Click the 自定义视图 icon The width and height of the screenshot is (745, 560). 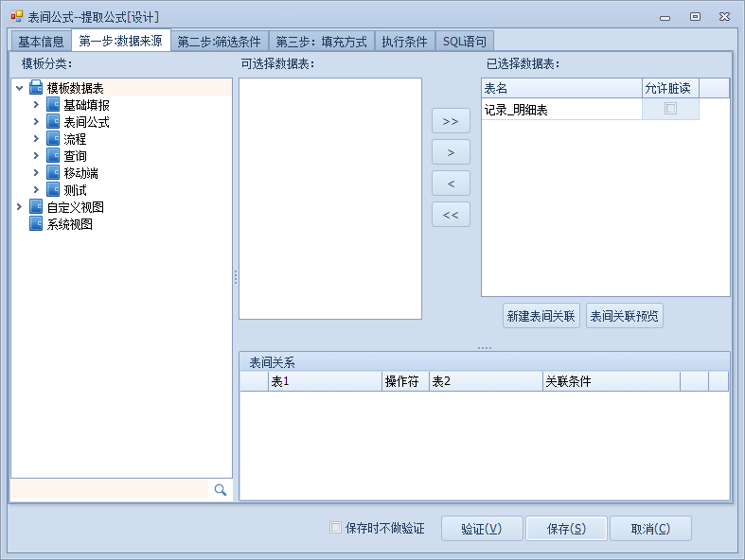point(36,207)
